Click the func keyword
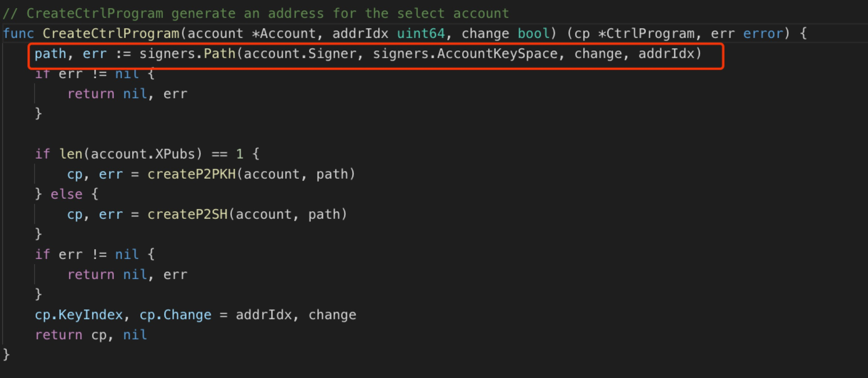Screen dimensions: 868x378 (18, 34)
